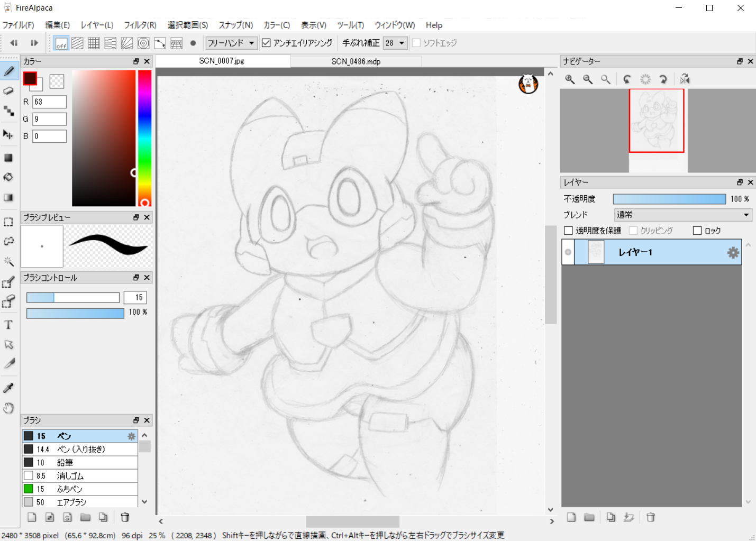
Task: Open the フリーハンド drawing mode dropdown
Action: [x=231, y=43]
